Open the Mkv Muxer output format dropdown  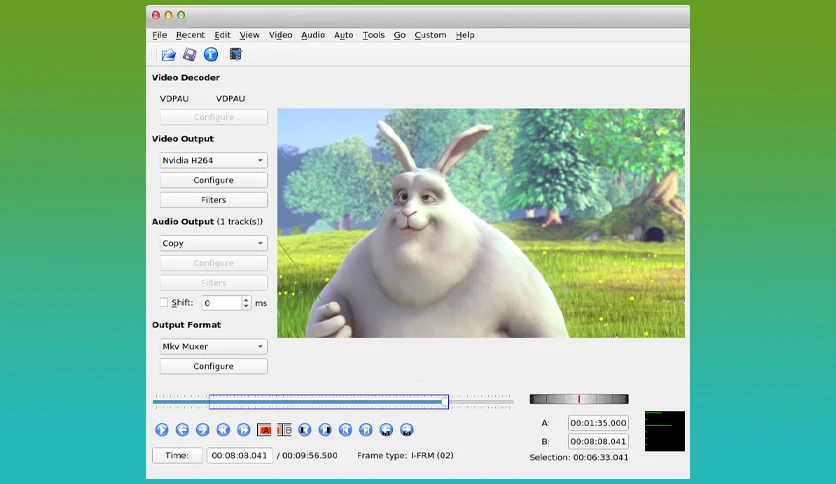(x=213, y=346)
